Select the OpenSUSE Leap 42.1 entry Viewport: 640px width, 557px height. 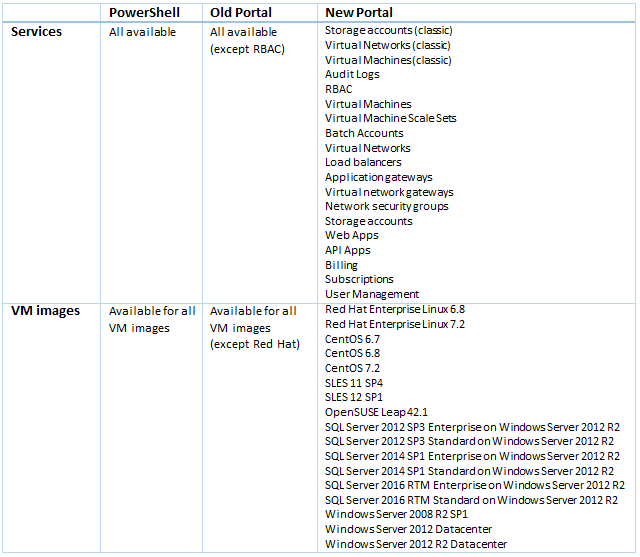(376, 412)
